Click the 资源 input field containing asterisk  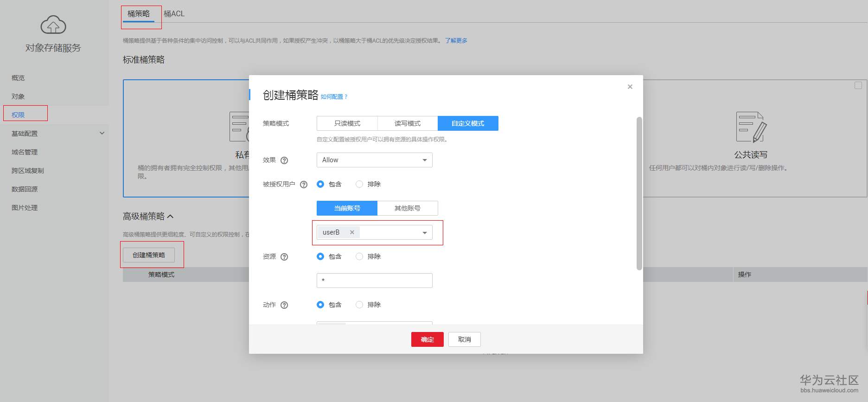[x=375, y=281]
